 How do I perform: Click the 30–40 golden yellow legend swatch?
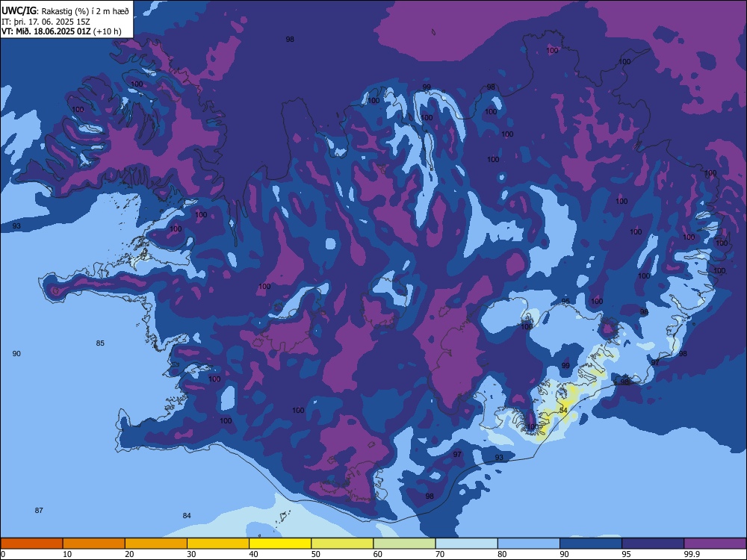tap(218, 544)
